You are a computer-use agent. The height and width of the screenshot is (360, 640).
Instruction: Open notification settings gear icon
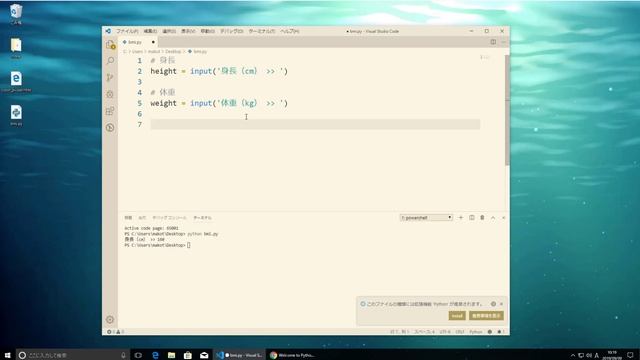click(x=493, y=304)
